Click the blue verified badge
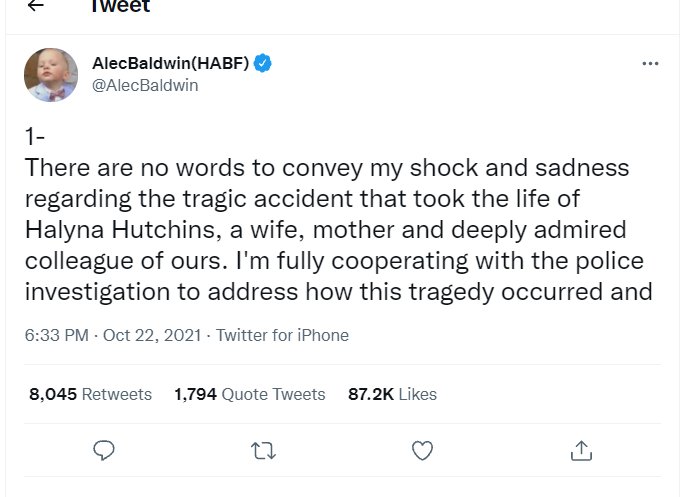 (262, 64)
